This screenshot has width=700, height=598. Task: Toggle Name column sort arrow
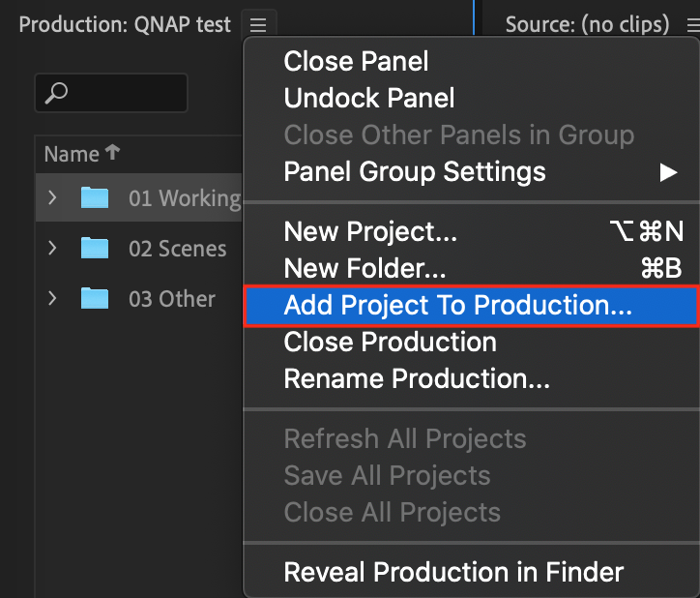[x=112, y=153]
